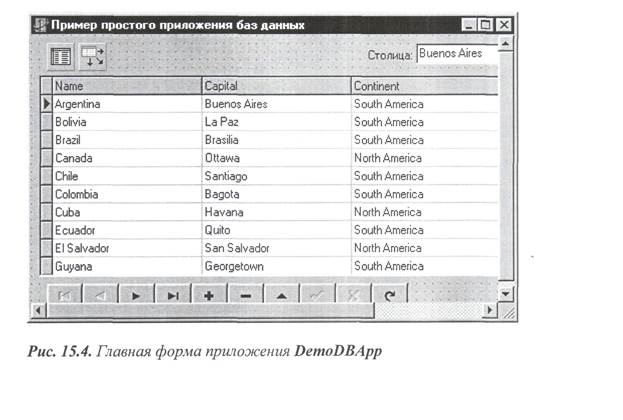Select the Guyana cell
Screen dimensions: 623x420
coord(127,266)
